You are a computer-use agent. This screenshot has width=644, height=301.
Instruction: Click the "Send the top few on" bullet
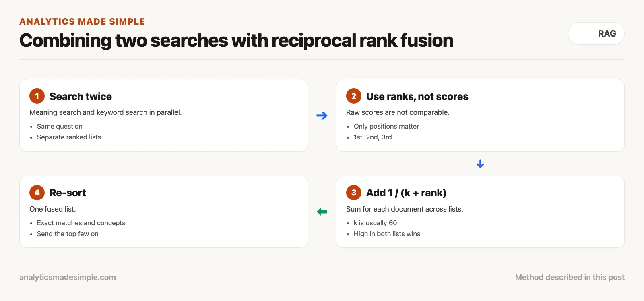click(68, 234)
